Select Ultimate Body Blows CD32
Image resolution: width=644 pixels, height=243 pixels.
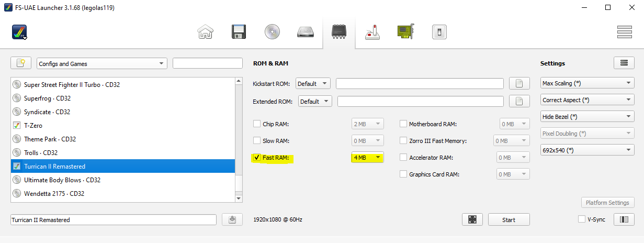(123, 180)
